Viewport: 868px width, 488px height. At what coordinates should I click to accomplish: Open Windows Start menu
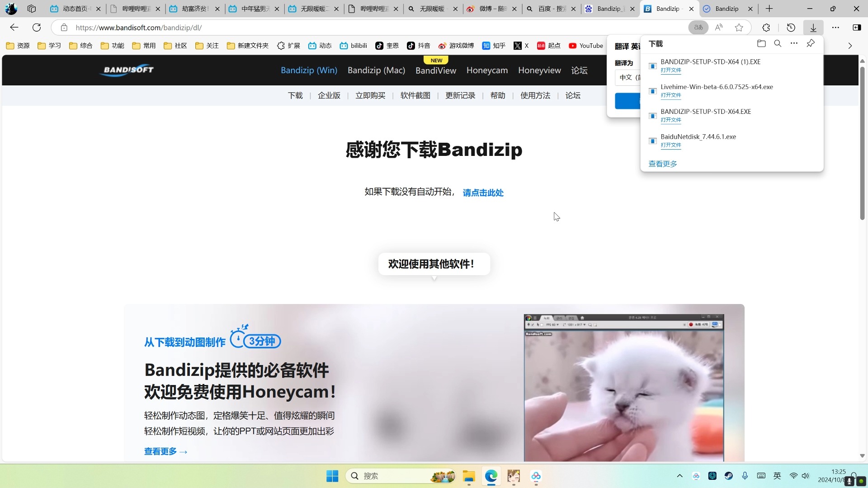(332, 476)
